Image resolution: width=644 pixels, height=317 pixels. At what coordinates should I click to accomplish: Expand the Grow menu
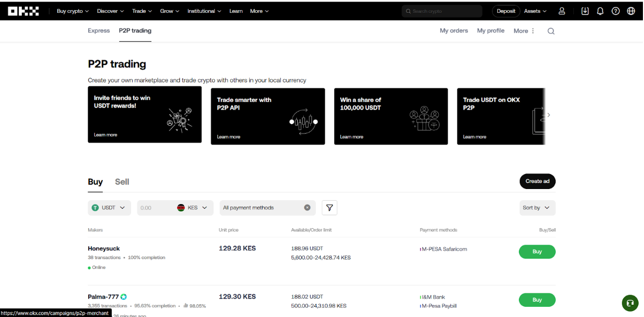170,11
